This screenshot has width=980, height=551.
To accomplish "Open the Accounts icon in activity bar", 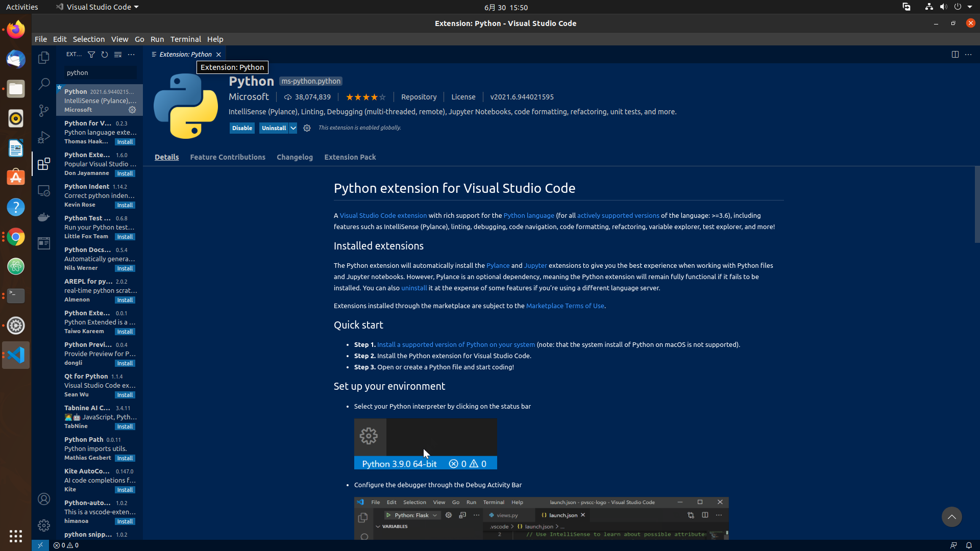I will [x=44, y=499].
